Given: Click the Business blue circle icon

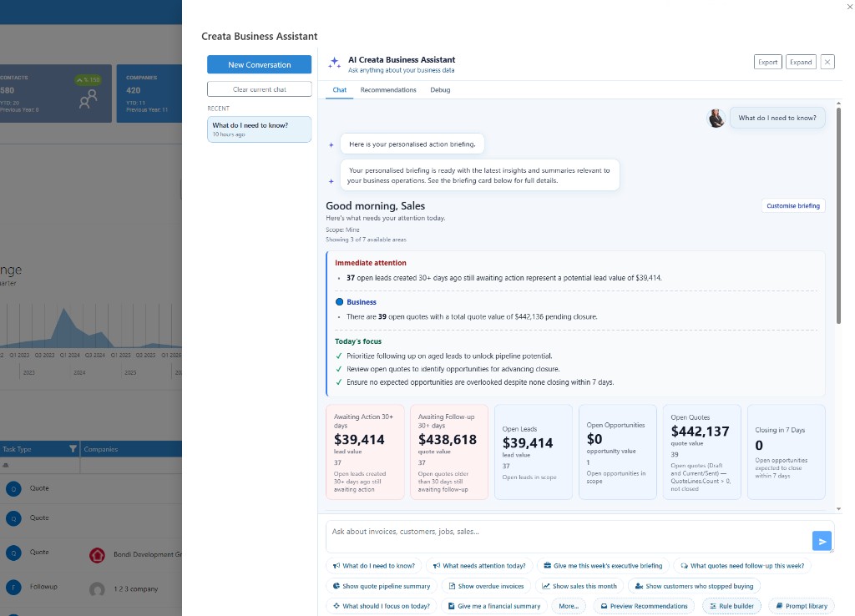Looking at the screenshot, I should coord(339,302).
